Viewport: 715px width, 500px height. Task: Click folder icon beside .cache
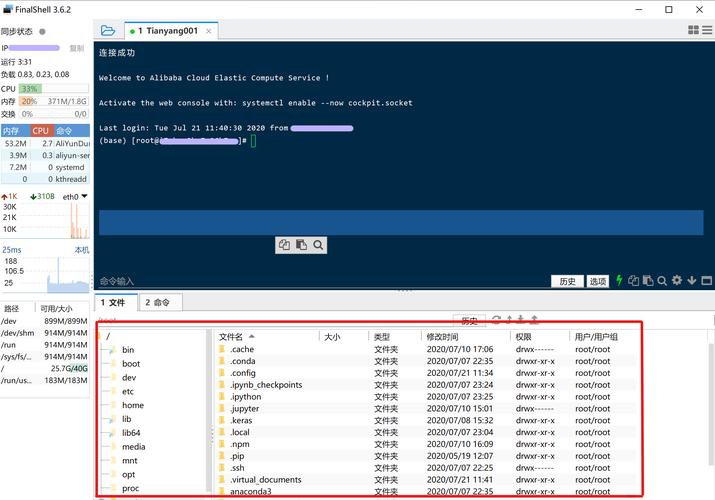(222, 349)
